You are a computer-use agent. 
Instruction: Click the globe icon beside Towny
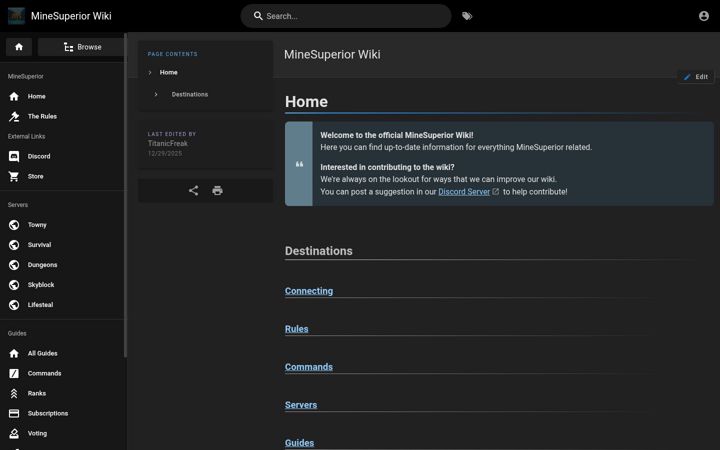[14, 225]
